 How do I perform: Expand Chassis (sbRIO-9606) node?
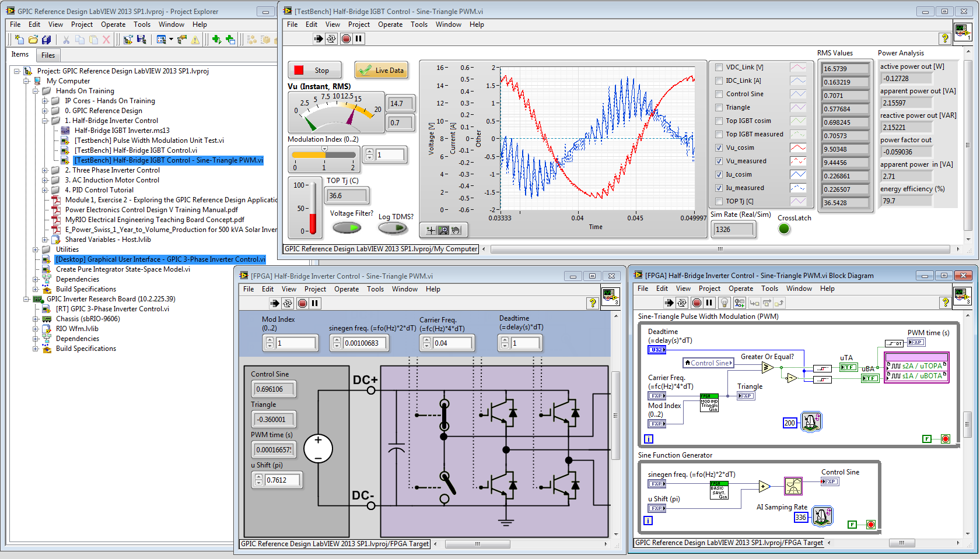pyautogui.click(x=36, y=319)
